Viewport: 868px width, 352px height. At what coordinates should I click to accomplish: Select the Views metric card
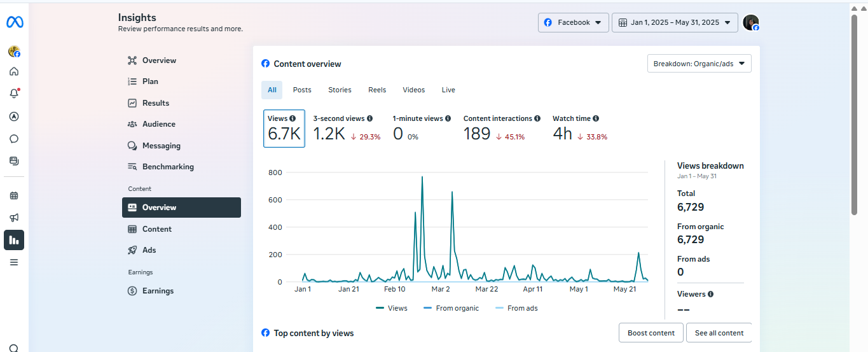point(284,129)
